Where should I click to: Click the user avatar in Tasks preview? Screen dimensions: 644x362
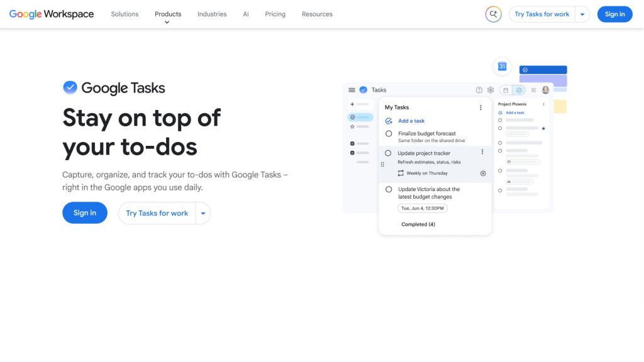pos(545,90)
